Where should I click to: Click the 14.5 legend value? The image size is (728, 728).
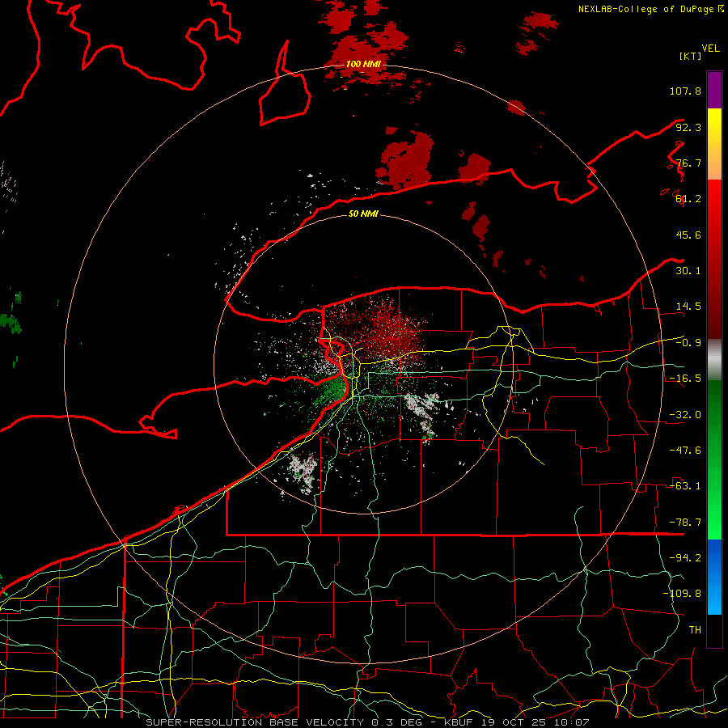tap(688, 307)
